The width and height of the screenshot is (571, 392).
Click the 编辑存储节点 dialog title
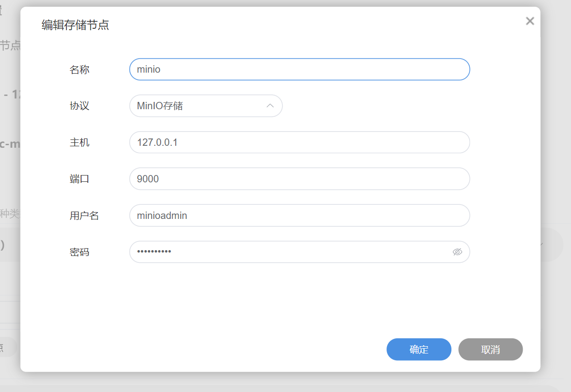click(75, 25)
